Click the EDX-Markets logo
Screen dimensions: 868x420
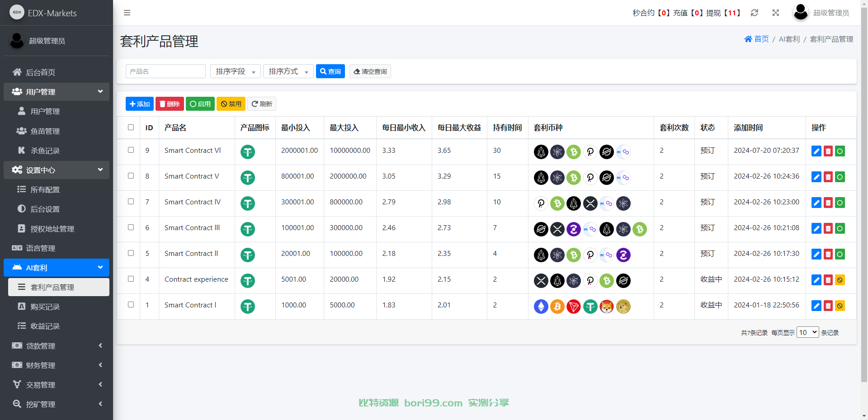tap(17, 12)
